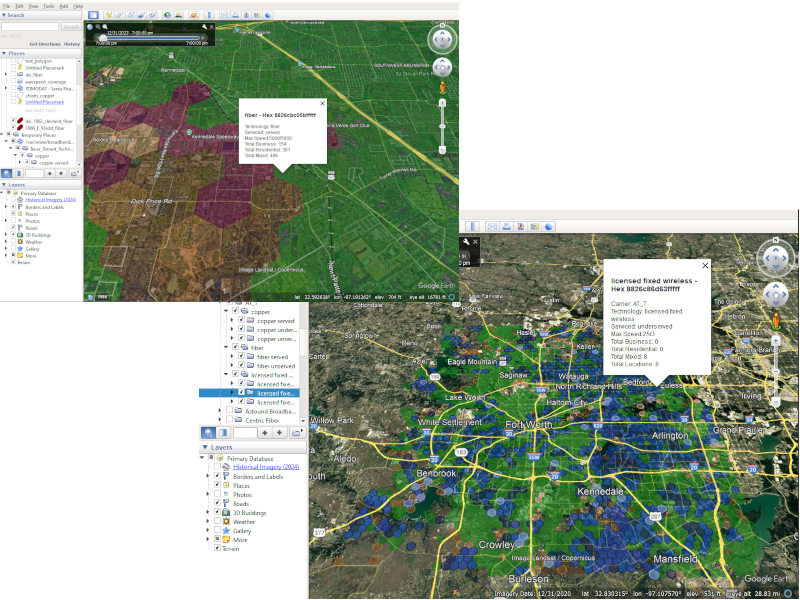Enable Centric Fiber folder checkbox

[230, 420]
